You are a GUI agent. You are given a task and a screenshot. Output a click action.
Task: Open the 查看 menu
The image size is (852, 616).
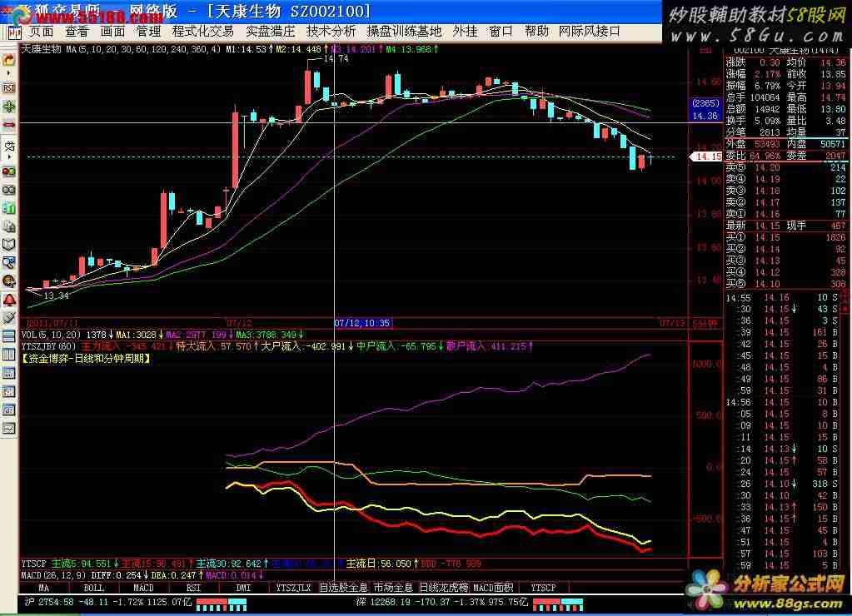pos(77,32)
